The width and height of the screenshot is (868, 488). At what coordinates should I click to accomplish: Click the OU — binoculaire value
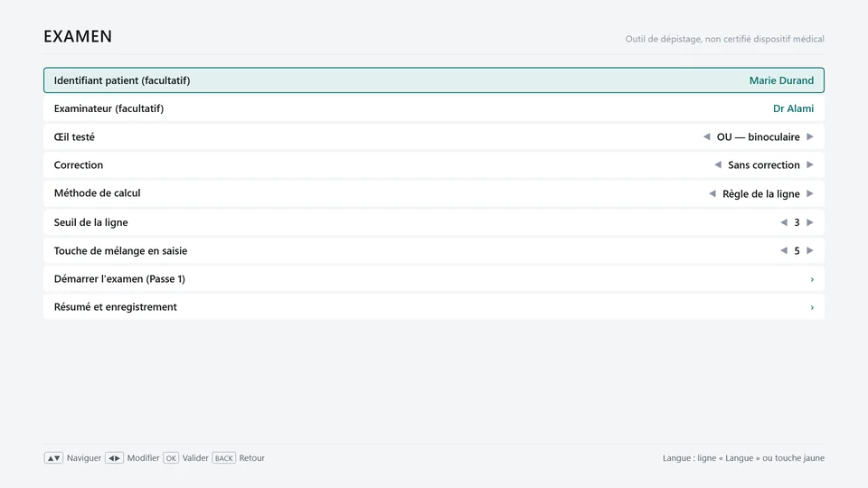point(758,136)
